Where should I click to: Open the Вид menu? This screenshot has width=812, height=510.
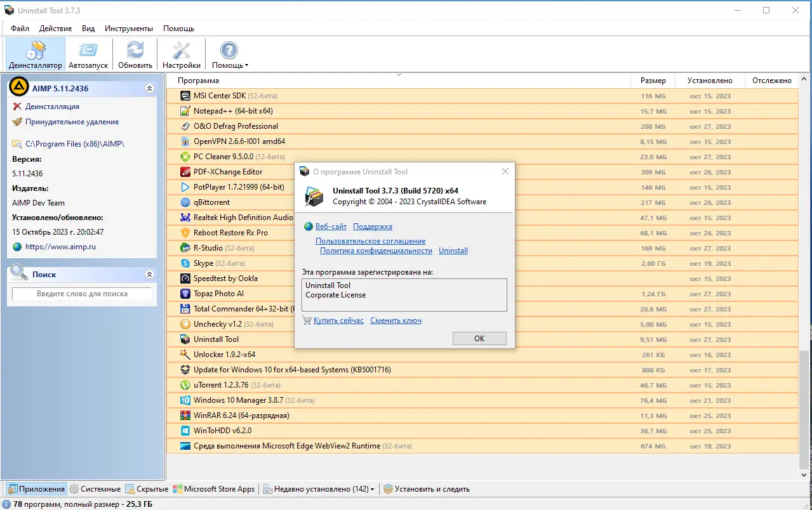(88, 29)
